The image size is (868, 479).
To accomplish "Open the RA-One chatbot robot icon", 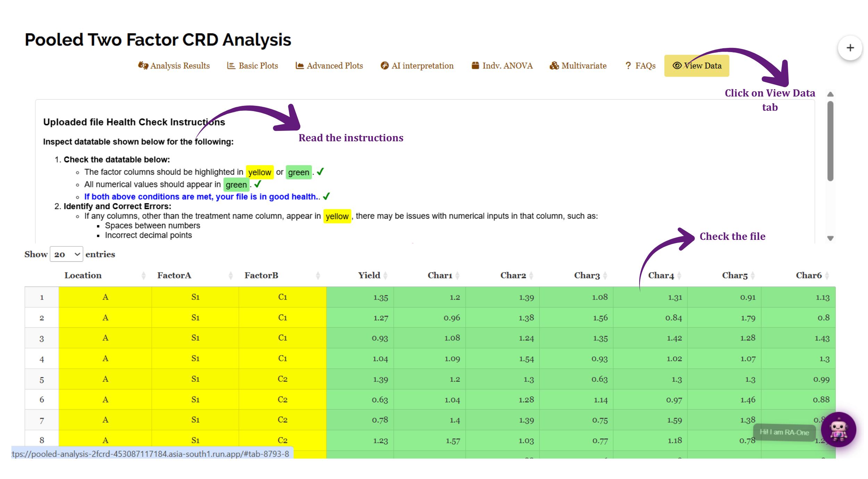I will pyautogui.click(x=838, y=429).
